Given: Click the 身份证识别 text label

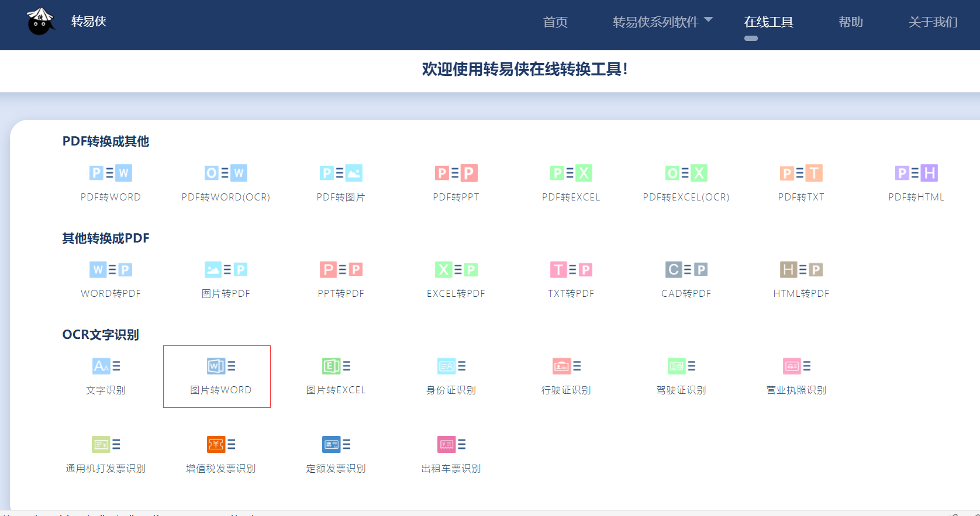Looking at the screenshot, I should point(451,390).
